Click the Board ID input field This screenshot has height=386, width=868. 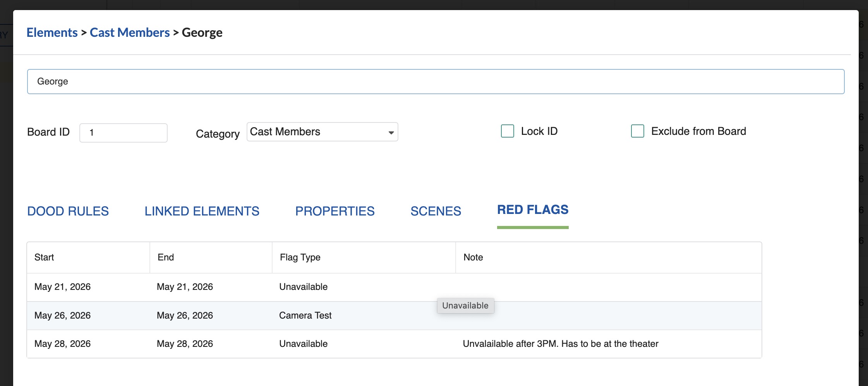click(123, 133)
